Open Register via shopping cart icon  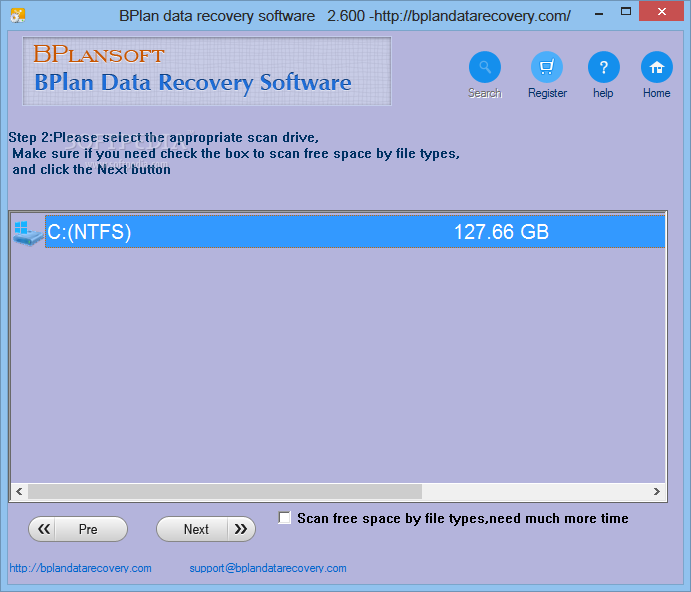547,67
